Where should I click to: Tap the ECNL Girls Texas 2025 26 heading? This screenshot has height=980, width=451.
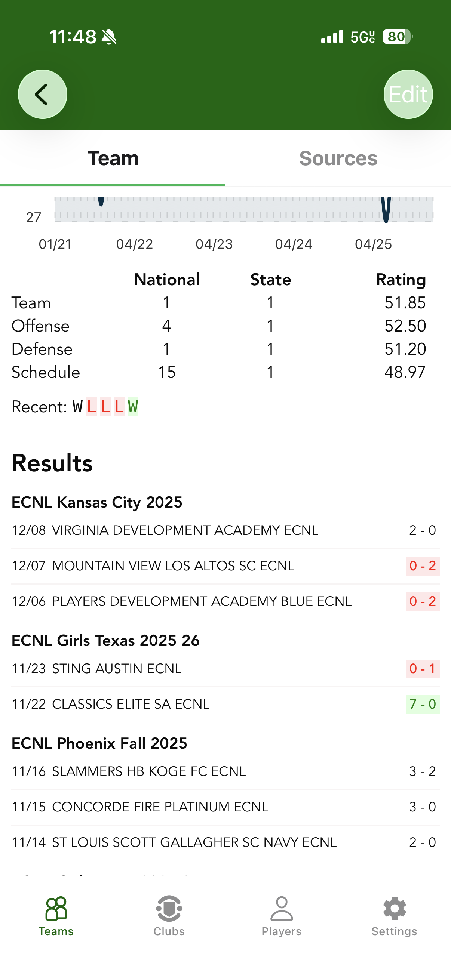pos(105,640)
